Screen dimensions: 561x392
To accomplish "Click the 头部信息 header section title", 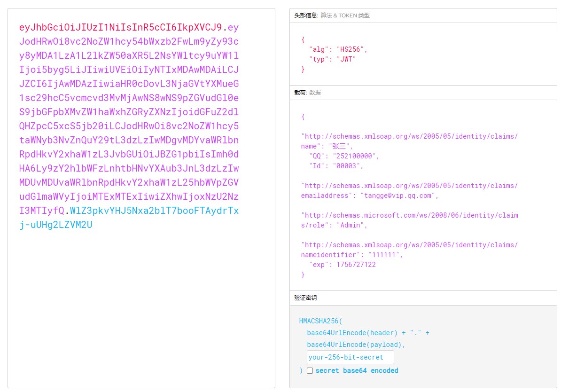I will tap(306, 16).
